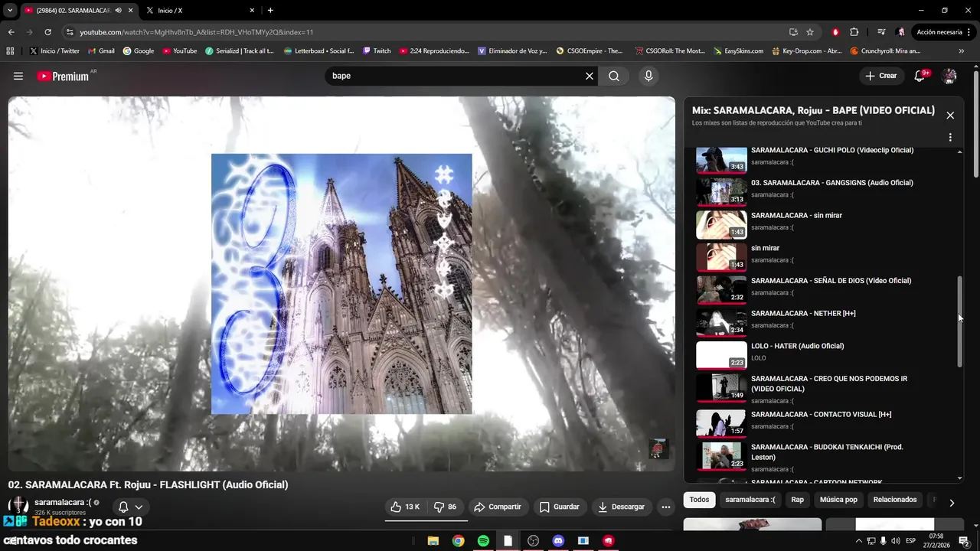980x551 pixels.
Task: Open the volume control in system tray
Action: pos(897,540)
